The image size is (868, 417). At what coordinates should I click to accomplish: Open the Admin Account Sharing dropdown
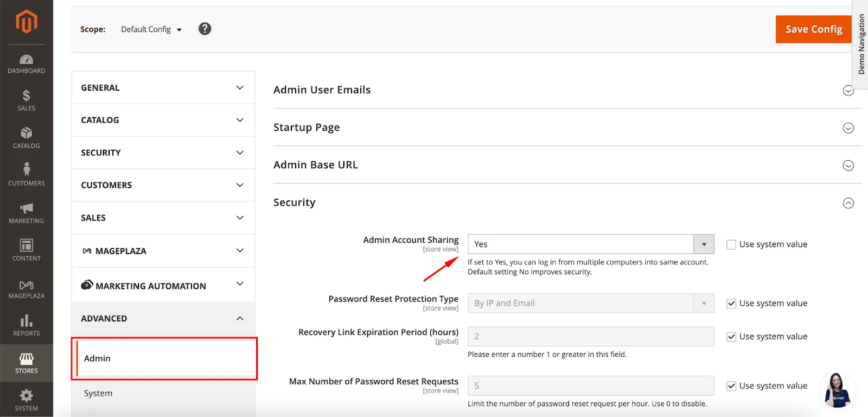coord(591,244)
